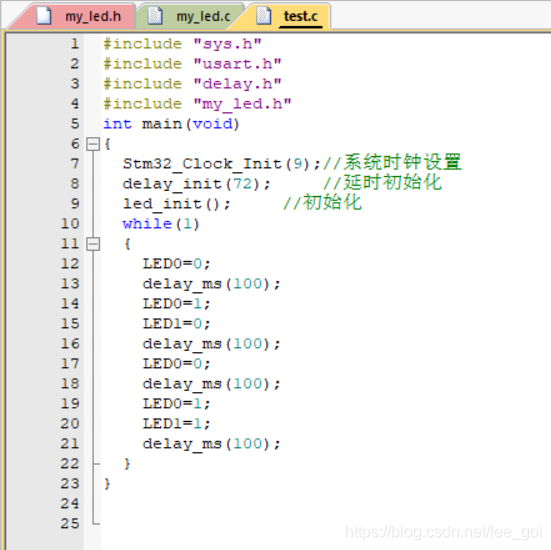Click delay_ms(100) on line 21
The width and height of the screenshot is (551, 550).
pyautogui.click(x=211, y=444)
